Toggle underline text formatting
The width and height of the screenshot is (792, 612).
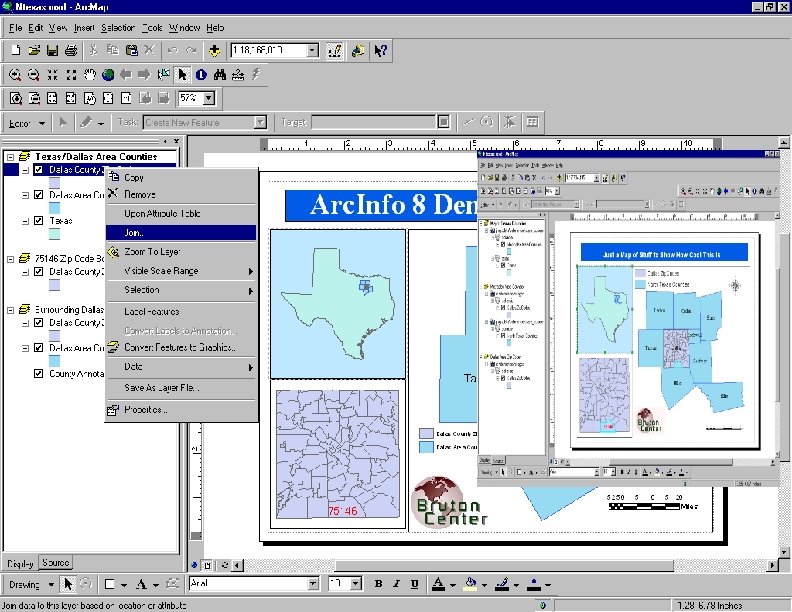pyautogui.click(x=415, y=584)
